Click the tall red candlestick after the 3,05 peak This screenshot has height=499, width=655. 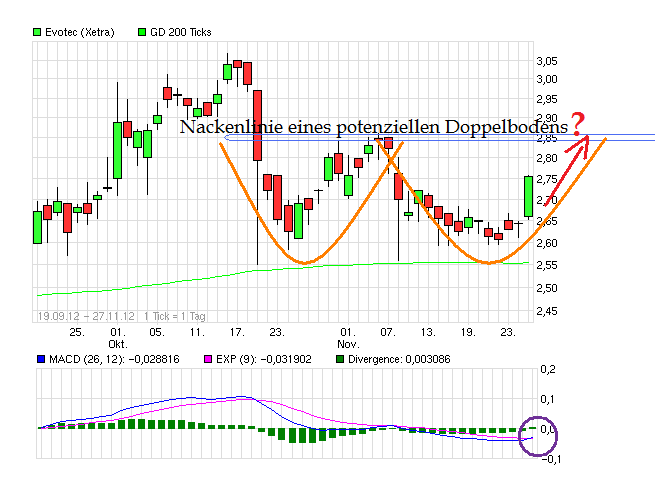[257, 125]
